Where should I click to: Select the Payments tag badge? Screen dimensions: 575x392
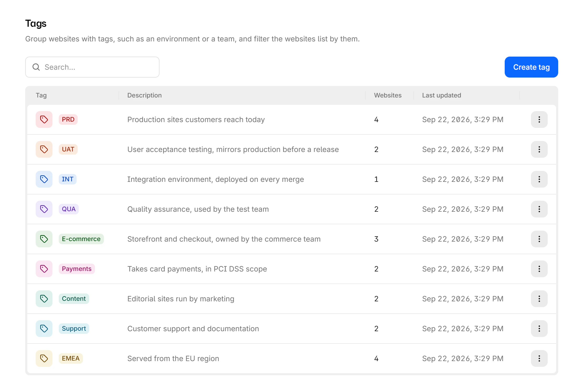(77, 269)
